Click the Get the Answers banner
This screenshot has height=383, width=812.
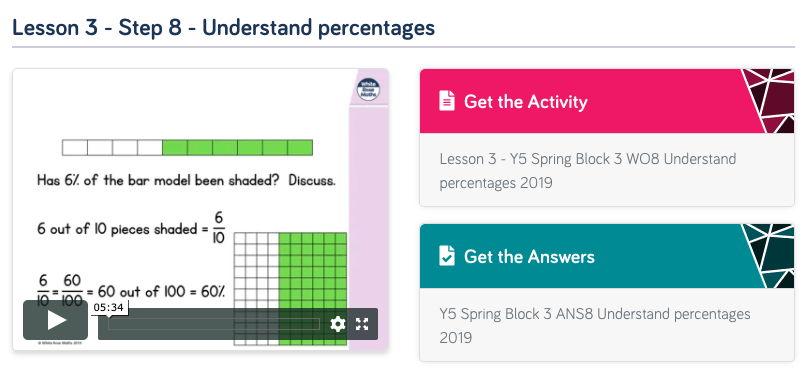(606, 256)
